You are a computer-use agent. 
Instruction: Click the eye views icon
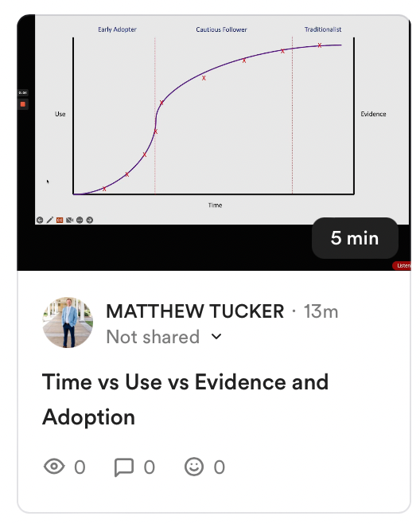pos(54,466)
